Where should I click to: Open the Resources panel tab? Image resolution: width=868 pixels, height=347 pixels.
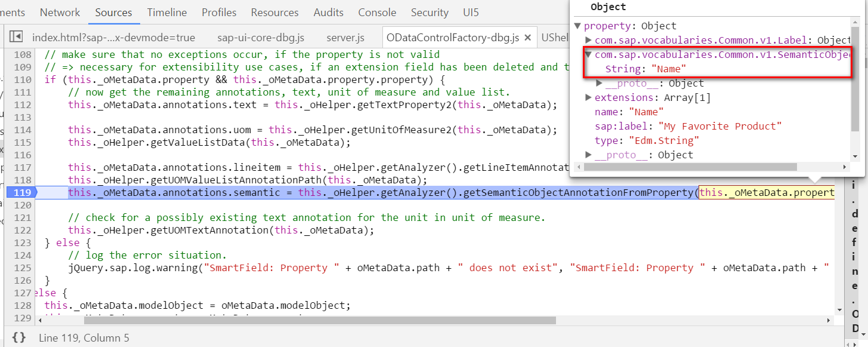[276, 12]
